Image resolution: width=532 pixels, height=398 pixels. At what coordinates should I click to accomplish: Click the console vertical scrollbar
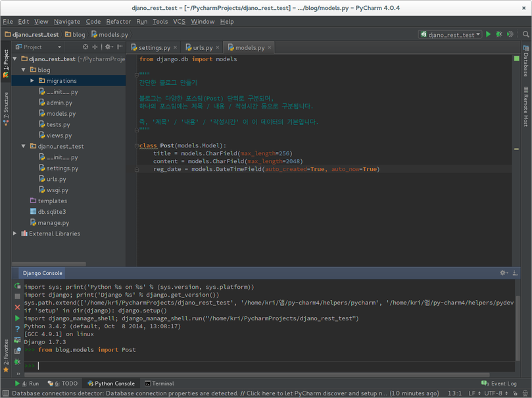[518, 328]
